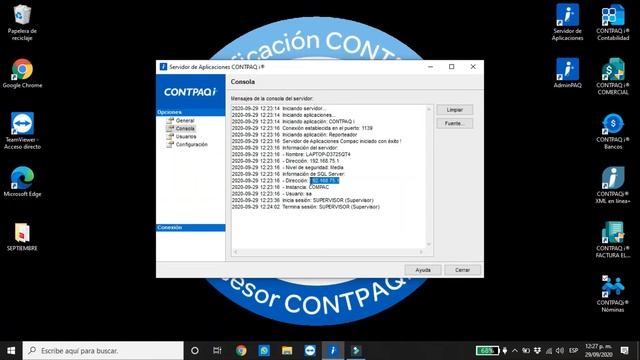Click the 'Iniciando aplicación: Reporteador' line
The image size is (640, 360).
294,135
